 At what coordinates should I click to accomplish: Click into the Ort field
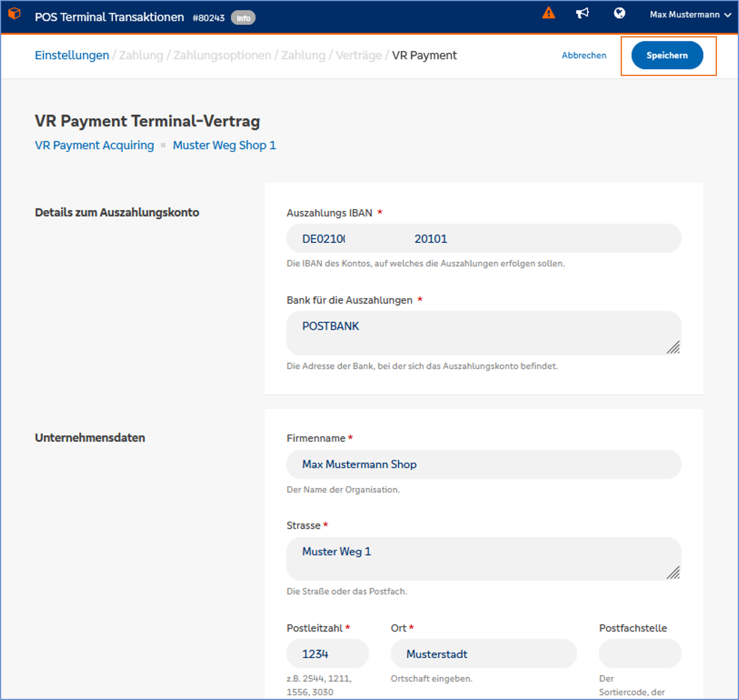(483, 654)
